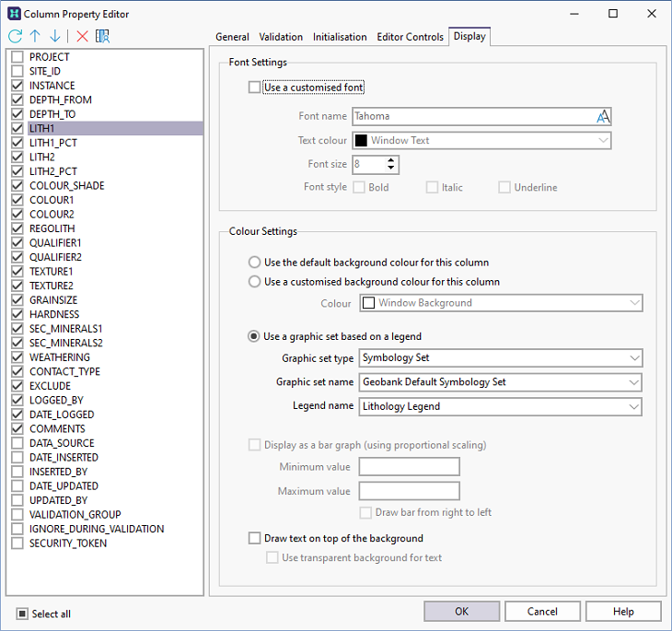This screenshot has width=672, height=631.
Task: Toggle 'Draw text on top of the background'
Action: point(255,538)
